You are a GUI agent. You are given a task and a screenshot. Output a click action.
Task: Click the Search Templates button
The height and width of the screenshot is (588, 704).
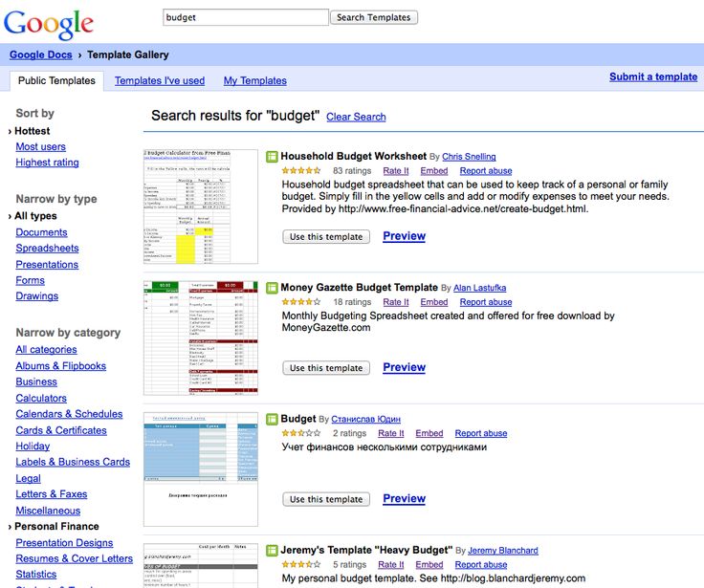click(374, 17)
